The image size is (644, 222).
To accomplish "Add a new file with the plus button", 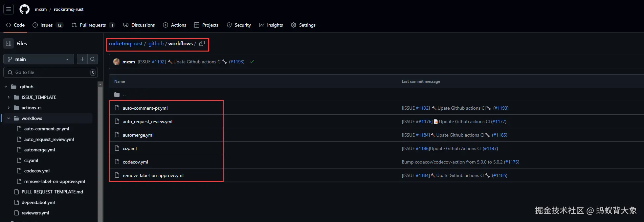I will (82, 59).
